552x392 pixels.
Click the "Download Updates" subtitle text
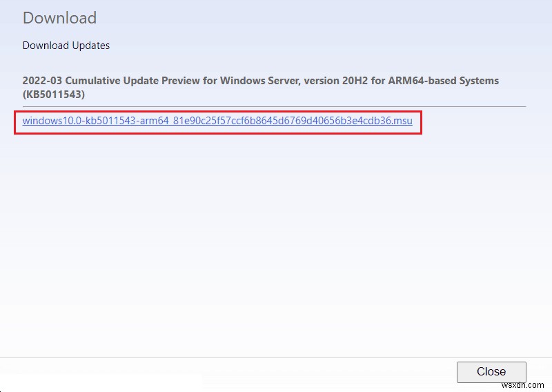point(66,46)
